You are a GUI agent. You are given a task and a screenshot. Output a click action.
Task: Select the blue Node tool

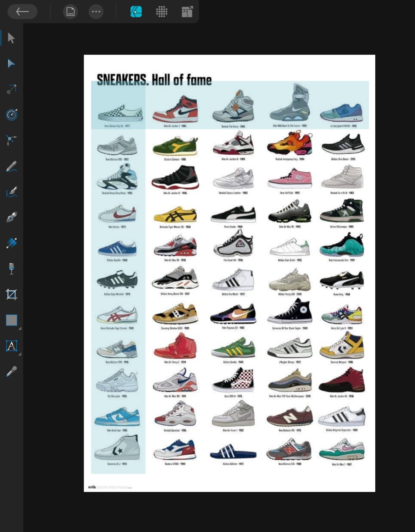[11, 64]
